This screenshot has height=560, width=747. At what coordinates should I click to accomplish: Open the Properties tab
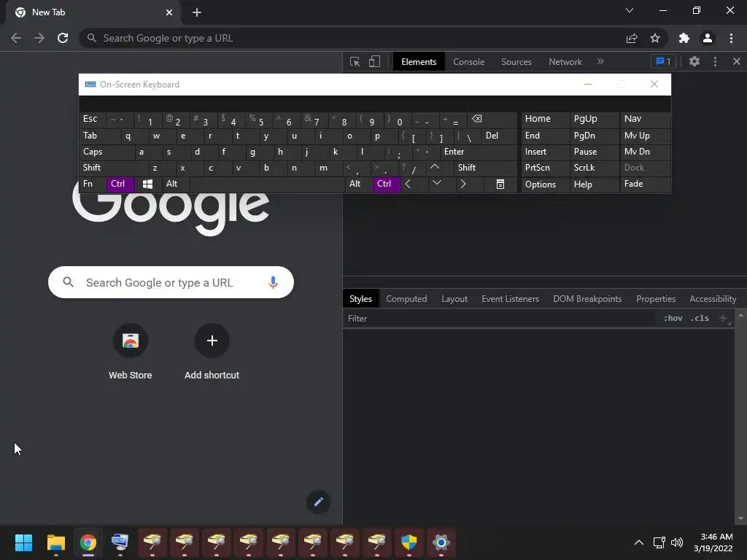point(656,298)
